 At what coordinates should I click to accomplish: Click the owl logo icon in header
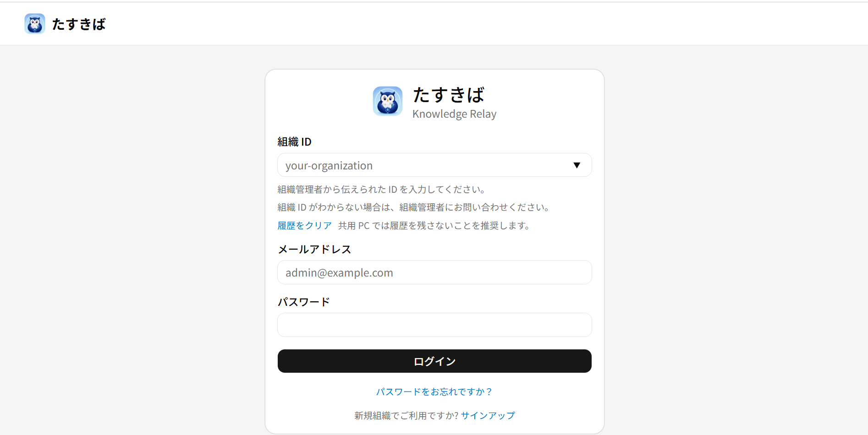[x=35, y=24]
